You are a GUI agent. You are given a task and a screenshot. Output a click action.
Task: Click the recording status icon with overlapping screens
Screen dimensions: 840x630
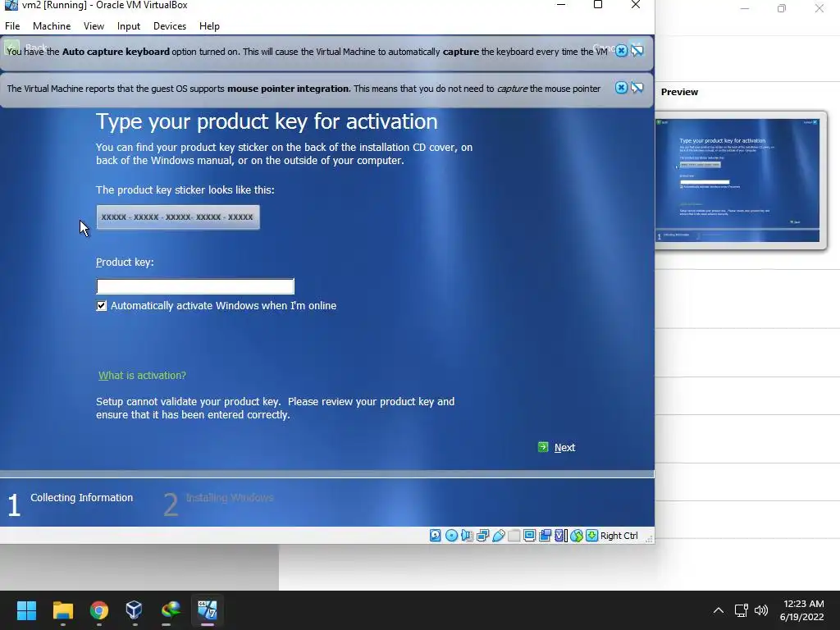click(x=546, y=535)
